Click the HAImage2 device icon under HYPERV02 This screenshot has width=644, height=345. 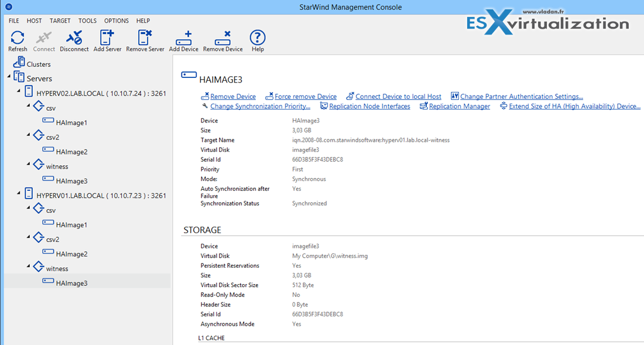tap(48, 150)
